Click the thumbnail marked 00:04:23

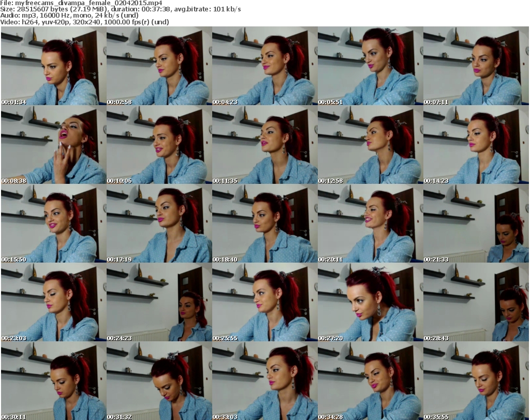(x=264, y=66)
